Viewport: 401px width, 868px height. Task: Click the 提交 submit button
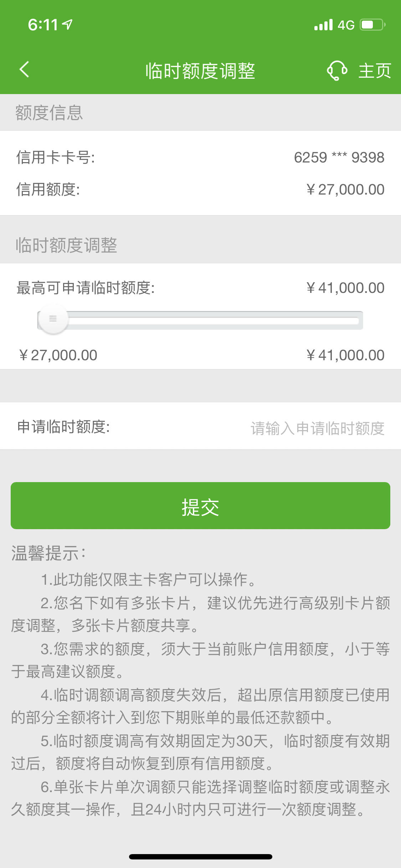point(200,506)
